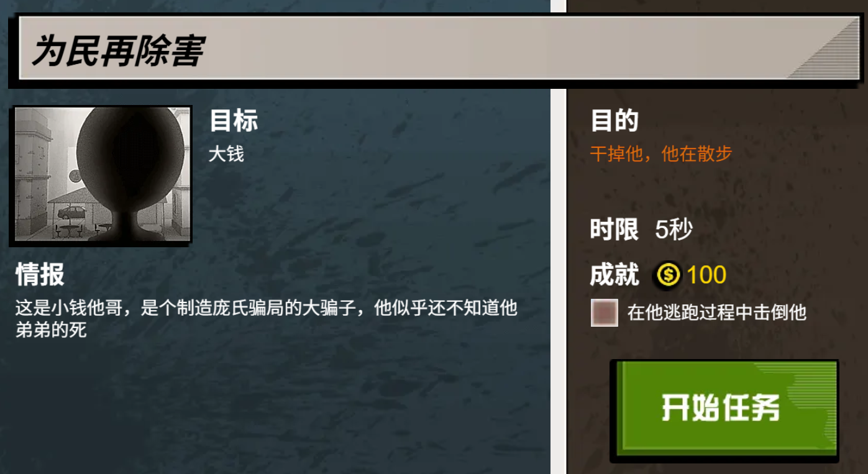Click the orange objective text 干掉他，他在散步
Viewport: 868px width, 474px height.
661,153
